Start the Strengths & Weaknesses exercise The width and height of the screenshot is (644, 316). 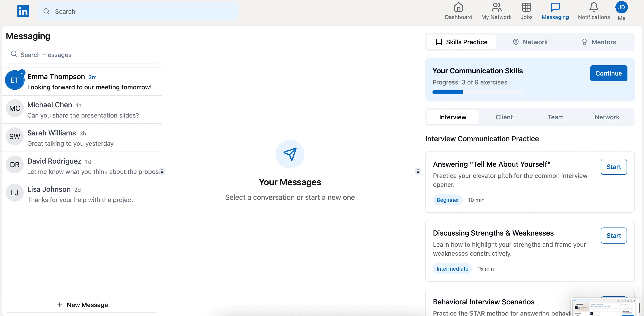coord(614,236)
